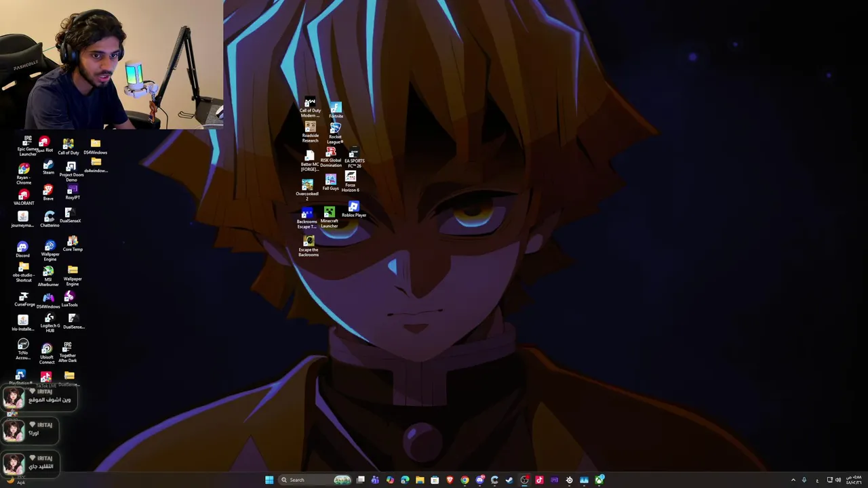This screenshot has width=868, height=488.
Task: Expand the hidden system tray icons
Action: pos(793,480)
